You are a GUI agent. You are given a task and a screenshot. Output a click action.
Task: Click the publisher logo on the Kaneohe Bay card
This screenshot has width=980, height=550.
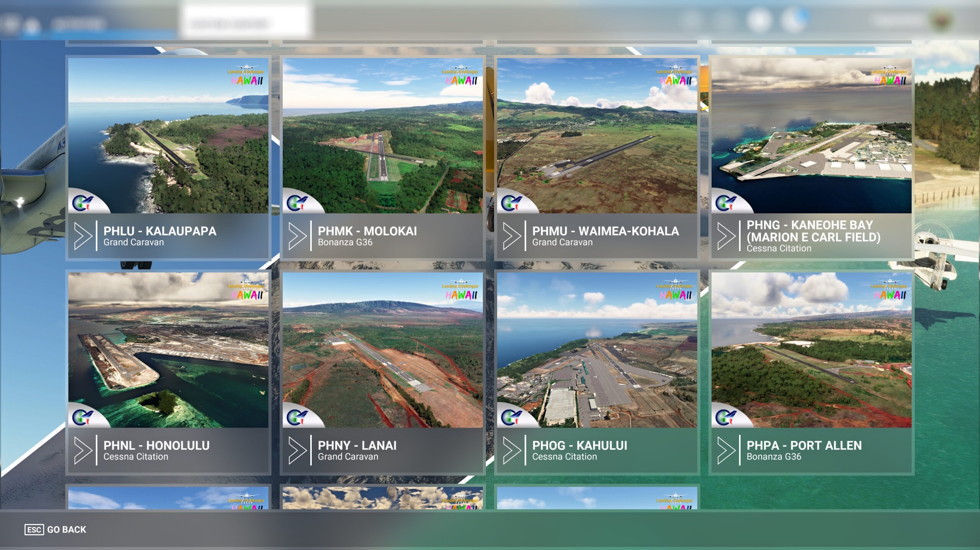pos(726,202)
